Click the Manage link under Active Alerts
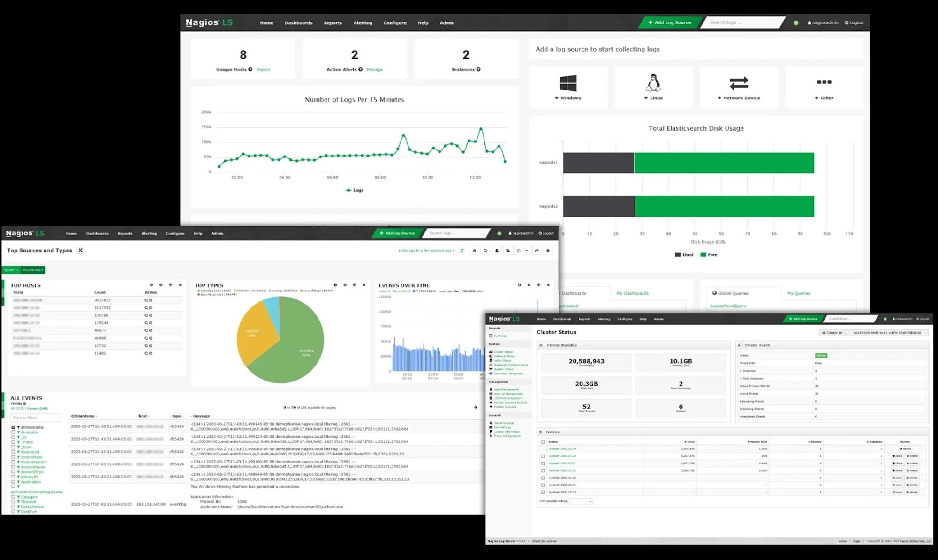The image size is (938, 560). click(374, 70)
